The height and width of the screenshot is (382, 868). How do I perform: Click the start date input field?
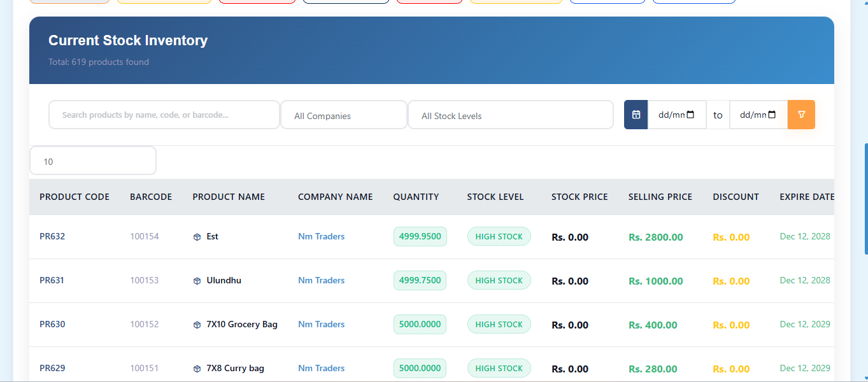[677, 115]
